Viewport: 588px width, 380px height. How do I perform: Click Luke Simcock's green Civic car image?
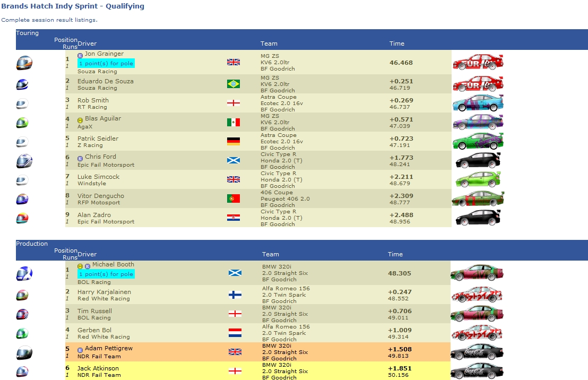(478, 179)
